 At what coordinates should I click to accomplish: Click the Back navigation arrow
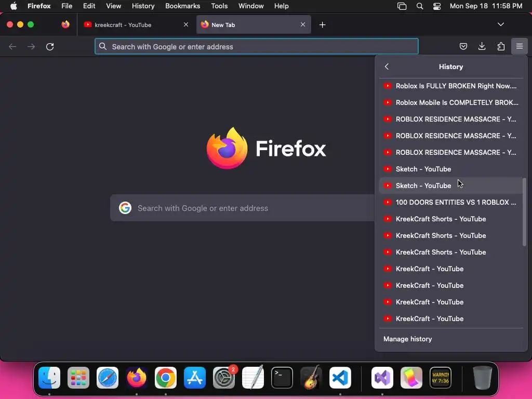[12, 46]
